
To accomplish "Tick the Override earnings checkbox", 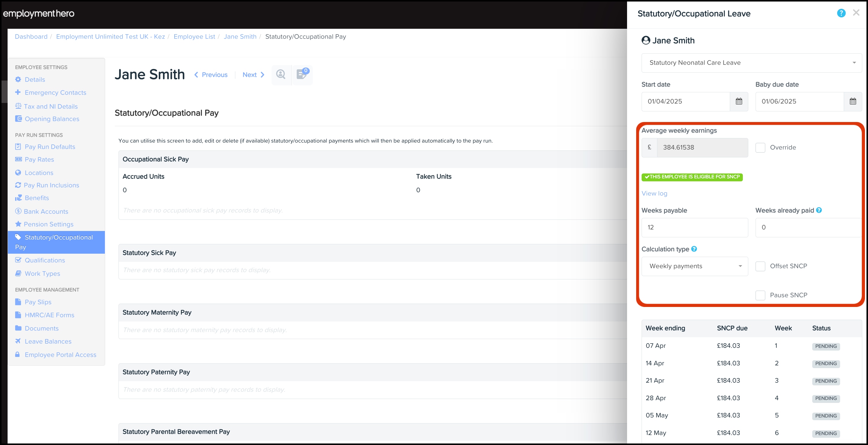I will (x=760, y=147).
